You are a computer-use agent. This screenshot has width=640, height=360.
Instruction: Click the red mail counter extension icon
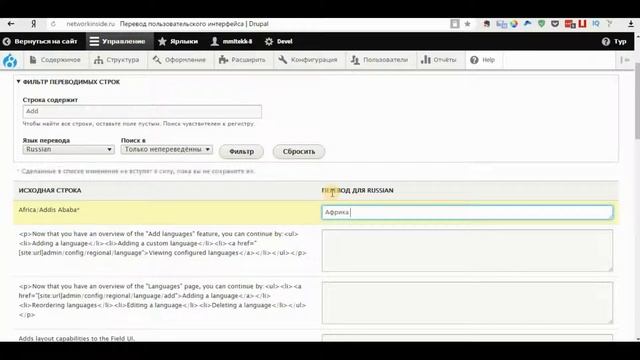point(570,24)
